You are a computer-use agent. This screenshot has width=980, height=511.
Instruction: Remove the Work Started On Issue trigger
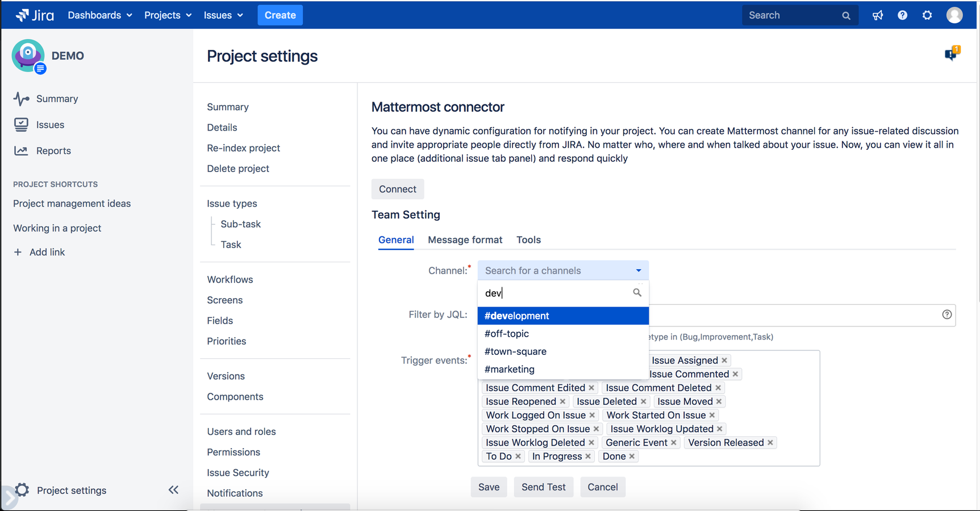coord(712,415)
